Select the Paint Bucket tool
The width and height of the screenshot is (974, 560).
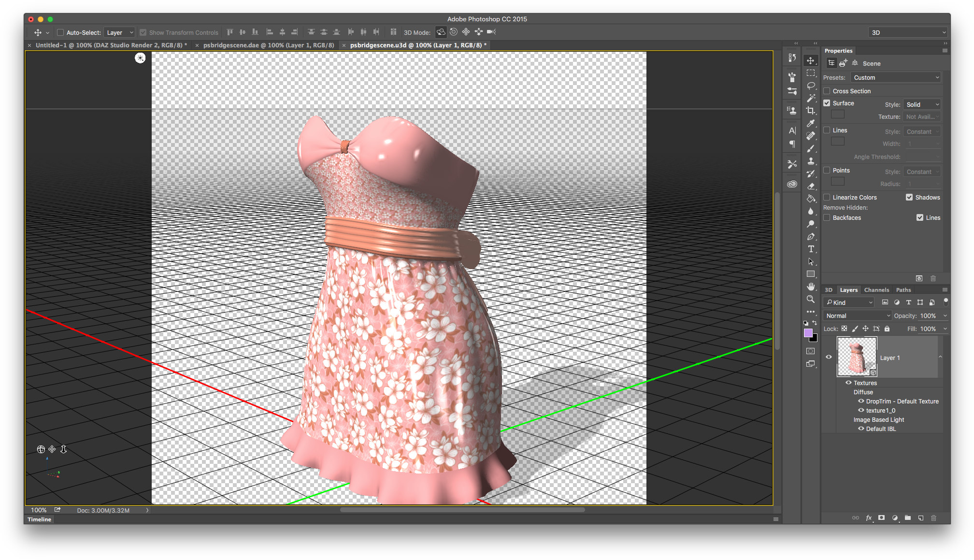point(810,199)
